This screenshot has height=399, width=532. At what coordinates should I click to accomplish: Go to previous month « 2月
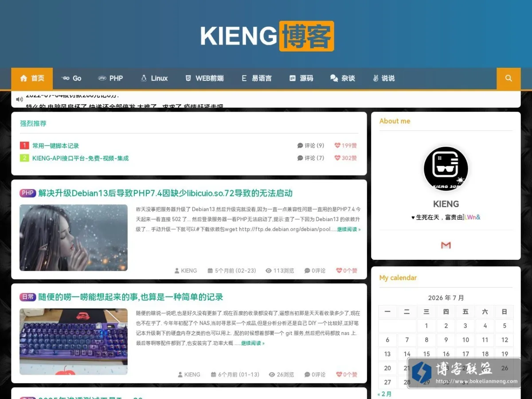[x=384, y=394]
